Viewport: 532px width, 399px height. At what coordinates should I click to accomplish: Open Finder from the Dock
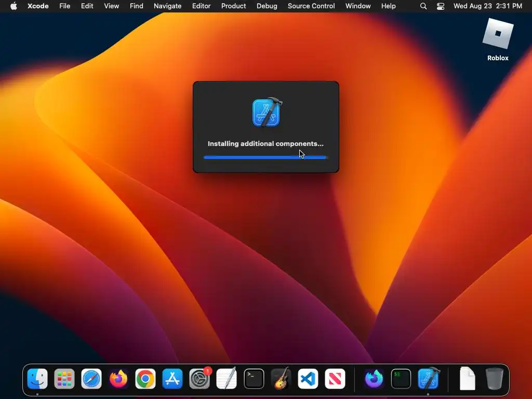coord(37,378)
